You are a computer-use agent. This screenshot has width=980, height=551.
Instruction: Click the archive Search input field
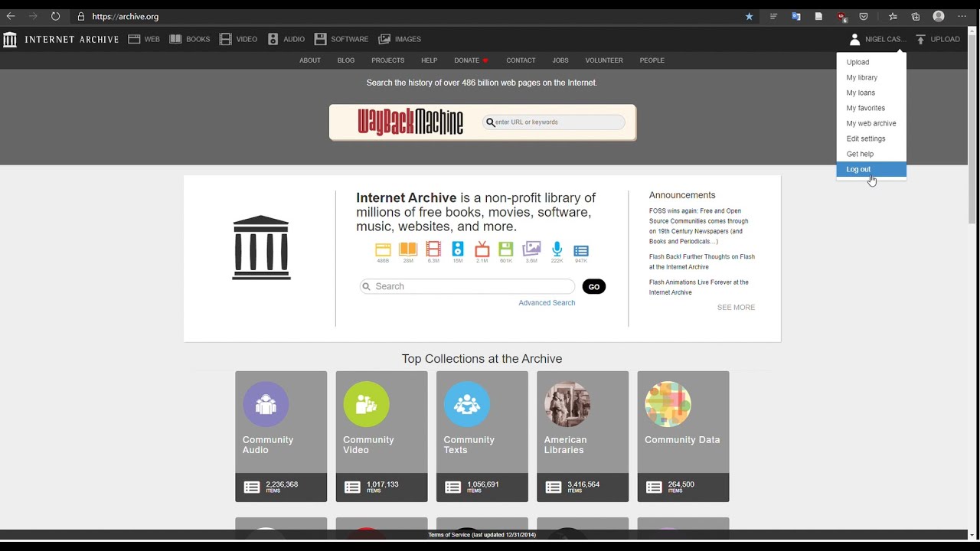pyautogui.click(x=467, y=286)
